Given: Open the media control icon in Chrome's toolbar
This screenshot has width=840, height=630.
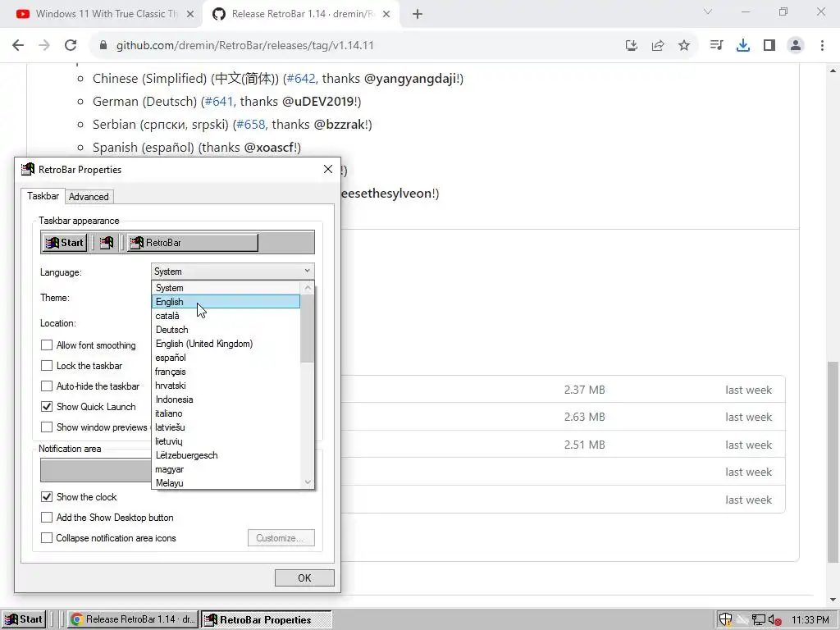Looking at the screenshot, I should (716, 46).
